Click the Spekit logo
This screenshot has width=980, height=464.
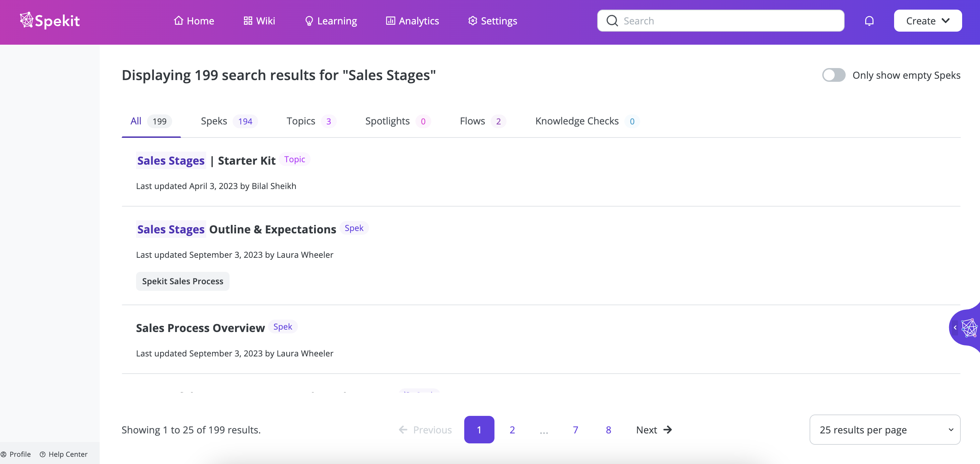[x=50, y=21]
